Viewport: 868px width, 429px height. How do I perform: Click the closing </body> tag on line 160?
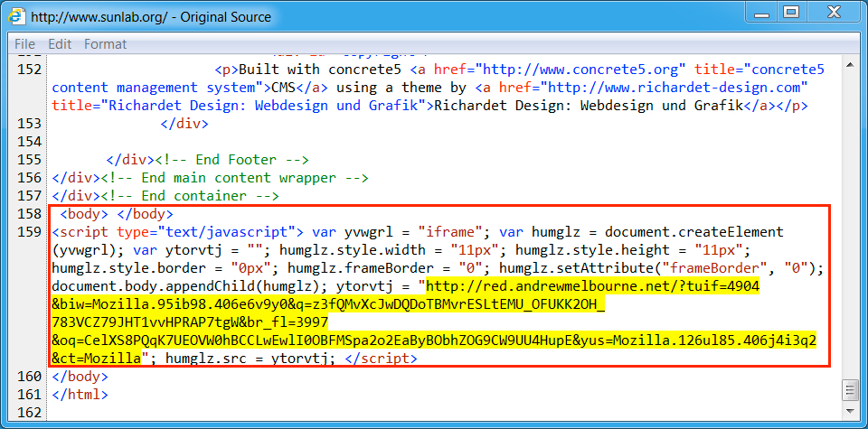coord(80,377)
